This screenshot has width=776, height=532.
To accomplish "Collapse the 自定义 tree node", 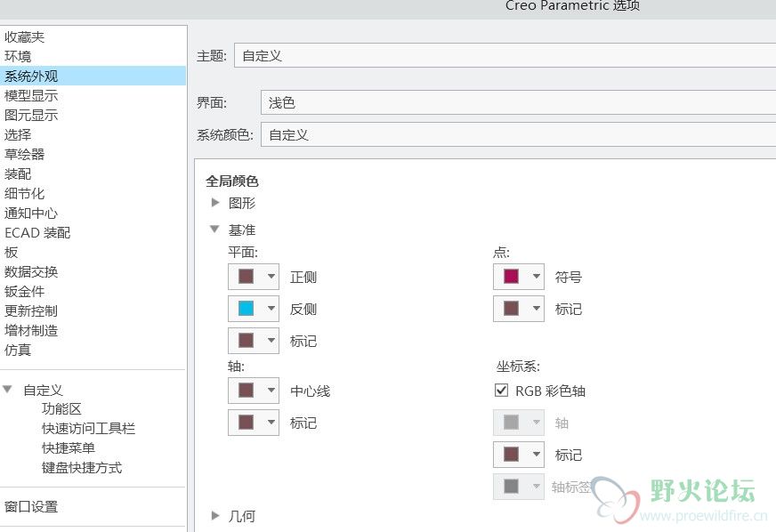I will point(7,390).
